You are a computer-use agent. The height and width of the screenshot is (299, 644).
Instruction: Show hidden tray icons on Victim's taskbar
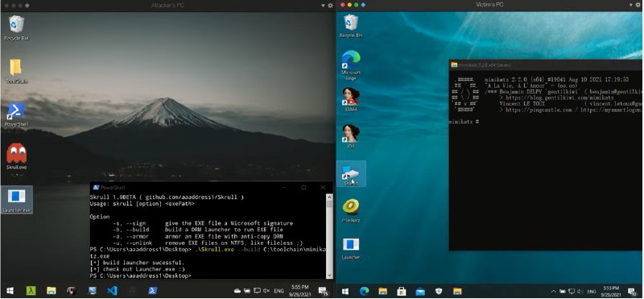[x=554, y=291]
